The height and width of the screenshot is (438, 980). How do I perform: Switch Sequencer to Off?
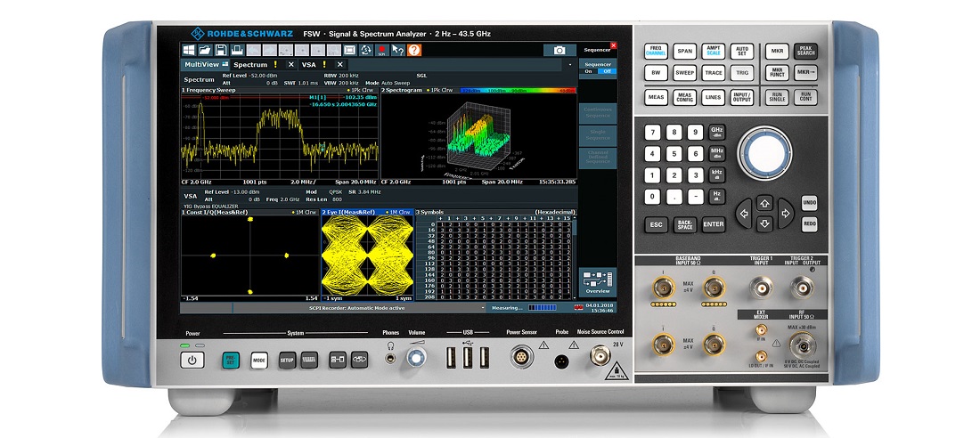[606, 71]
